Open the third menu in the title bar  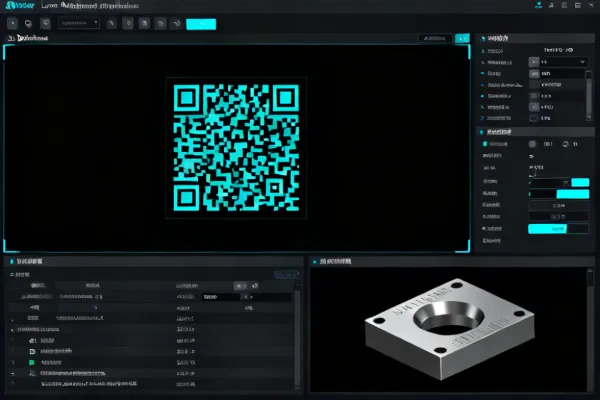coord(119,6)
